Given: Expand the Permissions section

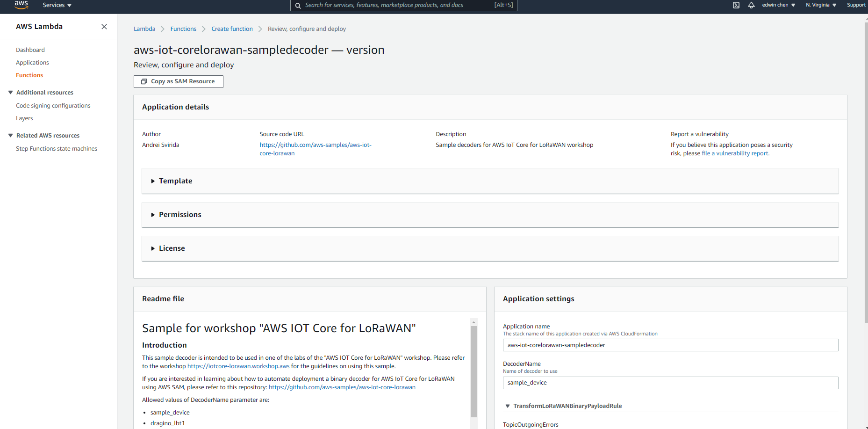Looking at the screenshot, I should pyautogui.click(x=490, y=215).
